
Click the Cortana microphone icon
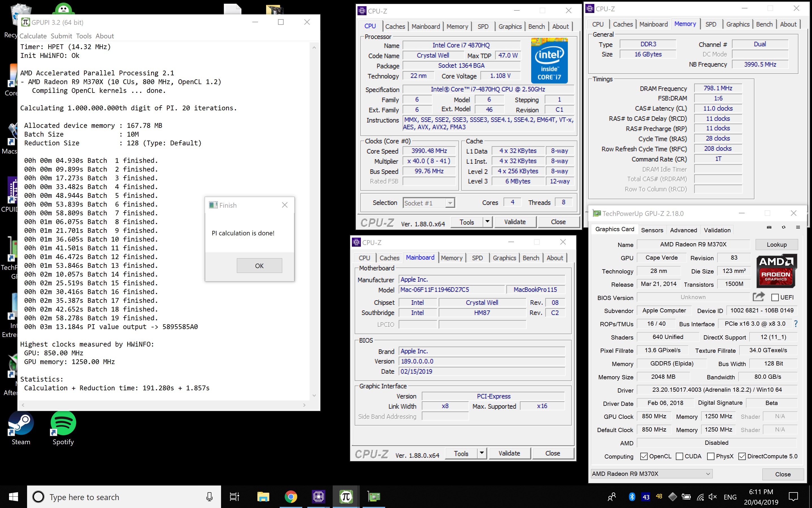coord(209,497)
